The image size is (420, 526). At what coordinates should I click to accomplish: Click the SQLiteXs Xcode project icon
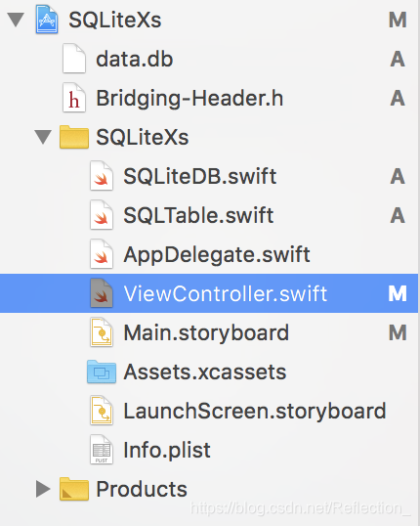[47, 20]
